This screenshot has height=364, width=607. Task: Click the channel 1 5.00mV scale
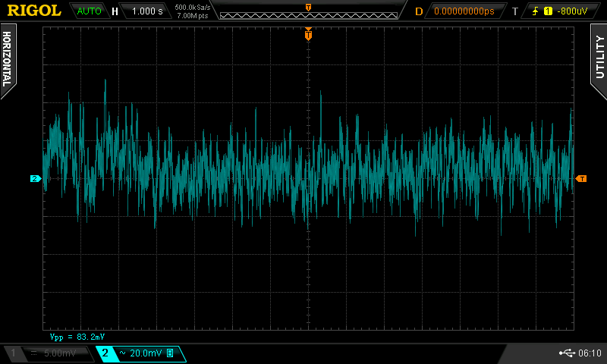click(60, 353)
